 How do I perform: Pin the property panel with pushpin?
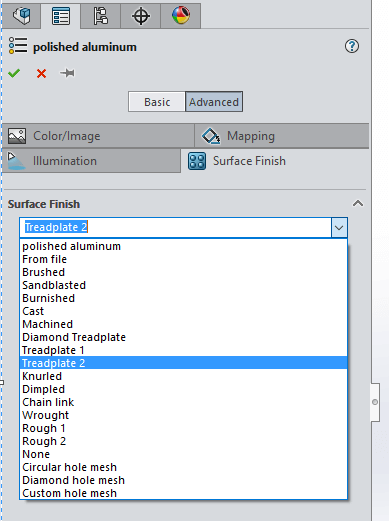point(67,73)
